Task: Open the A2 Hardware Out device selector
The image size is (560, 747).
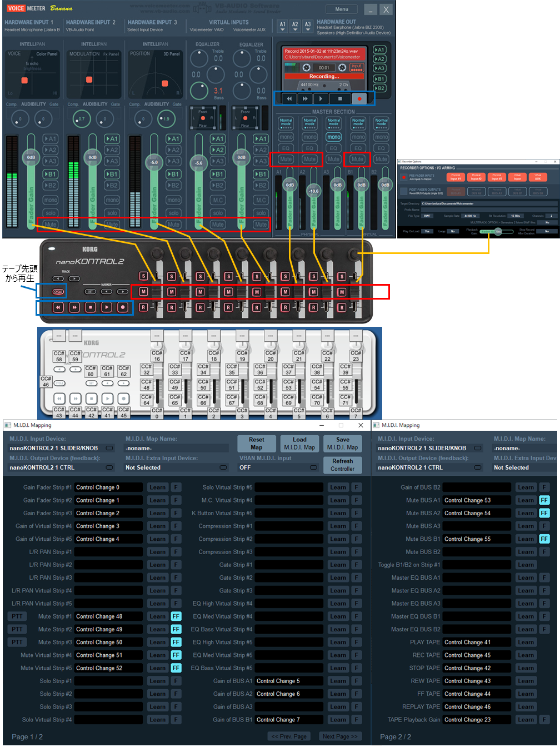Action: coord(295,26)
